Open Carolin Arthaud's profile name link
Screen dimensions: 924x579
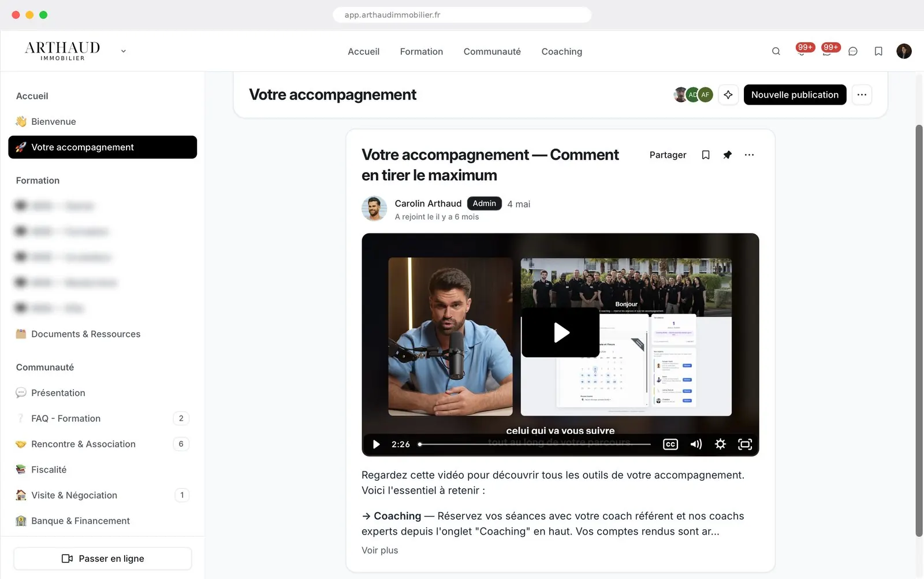tap(428, 203)
